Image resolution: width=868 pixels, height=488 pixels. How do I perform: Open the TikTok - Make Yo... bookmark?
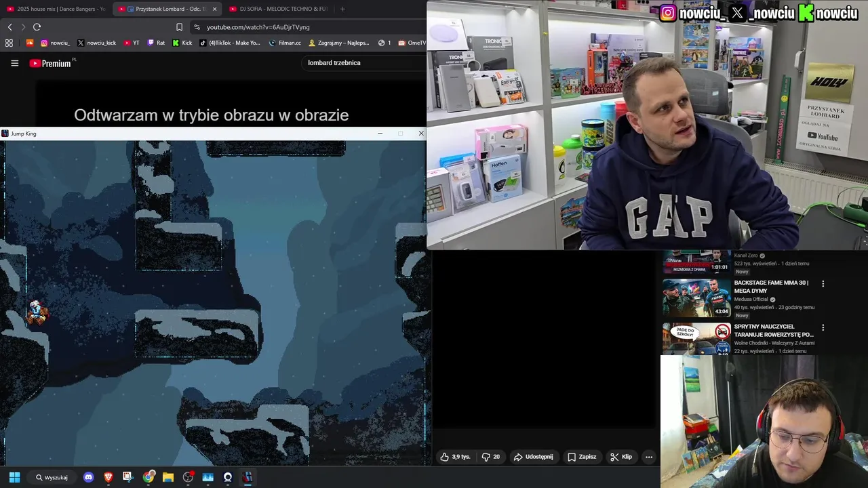click(x=229, y=43)
